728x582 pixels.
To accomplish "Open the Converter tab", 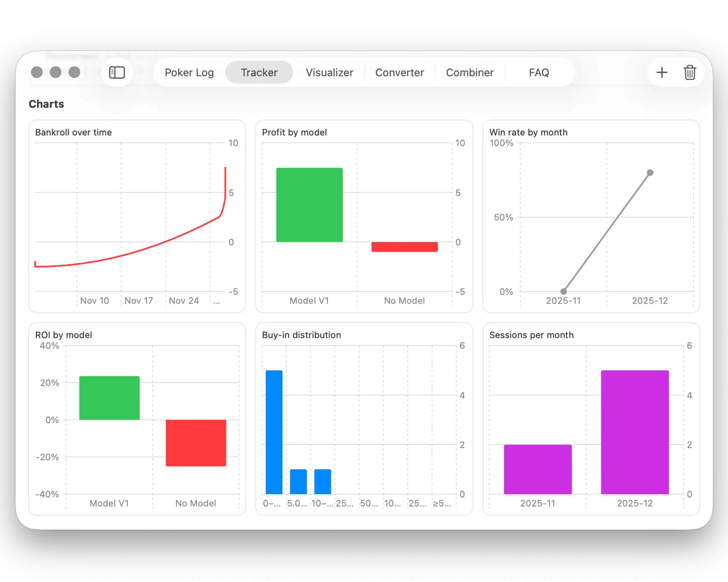I will 400,72.
